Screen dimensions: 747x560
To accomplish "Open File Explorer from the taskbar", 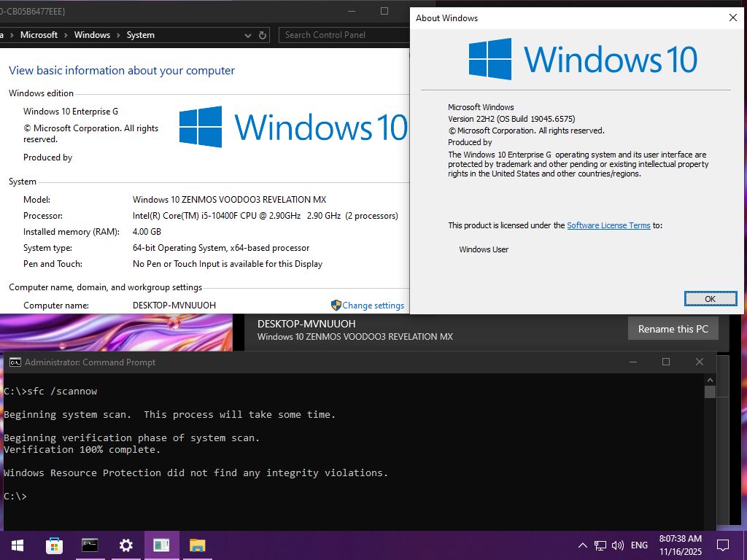I will pos(197,545).
